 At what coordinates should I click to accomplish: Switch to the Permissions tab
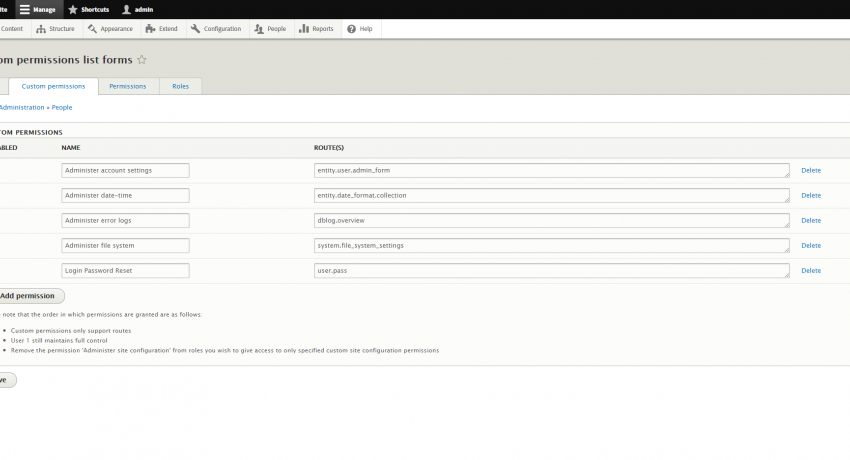point(127,86)
